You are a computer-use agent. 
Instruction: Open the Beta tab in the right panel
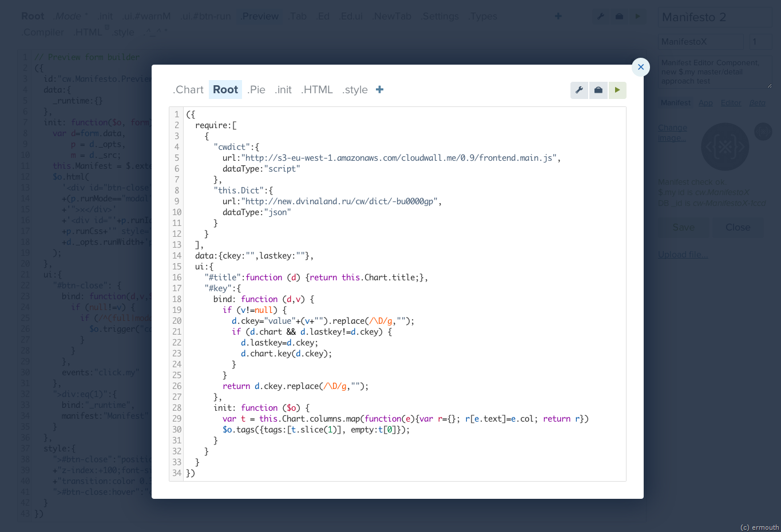click(757, 103)
